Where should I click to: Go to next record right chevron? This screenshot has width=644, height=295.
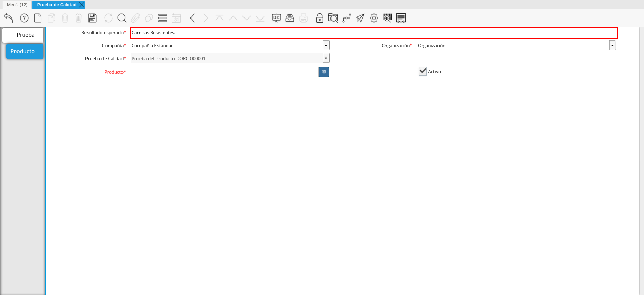tap(206, 18)
